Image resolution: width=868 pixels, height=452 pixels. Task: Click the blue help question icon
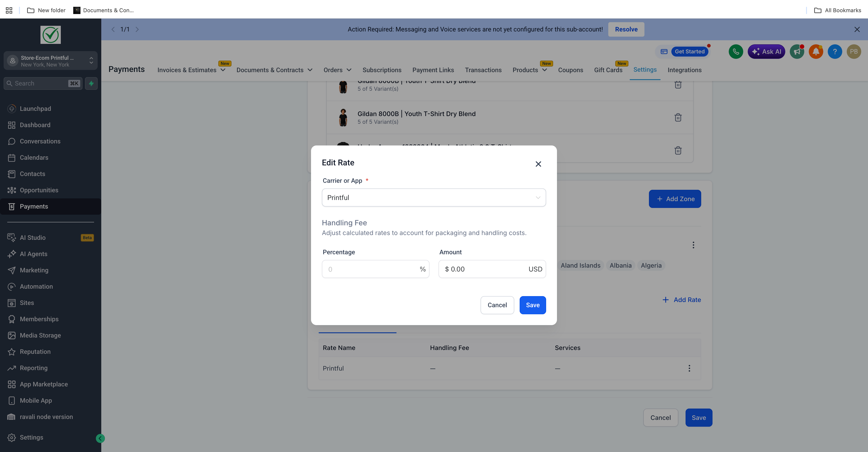click(x=835, y=52)
